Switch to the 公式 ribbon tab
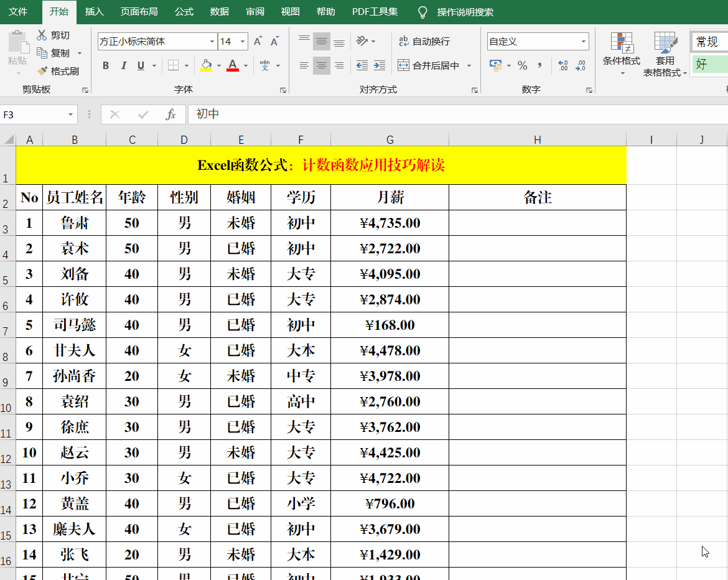The width and height of the screenshot is (728, 580). click(x=184, y=11)
